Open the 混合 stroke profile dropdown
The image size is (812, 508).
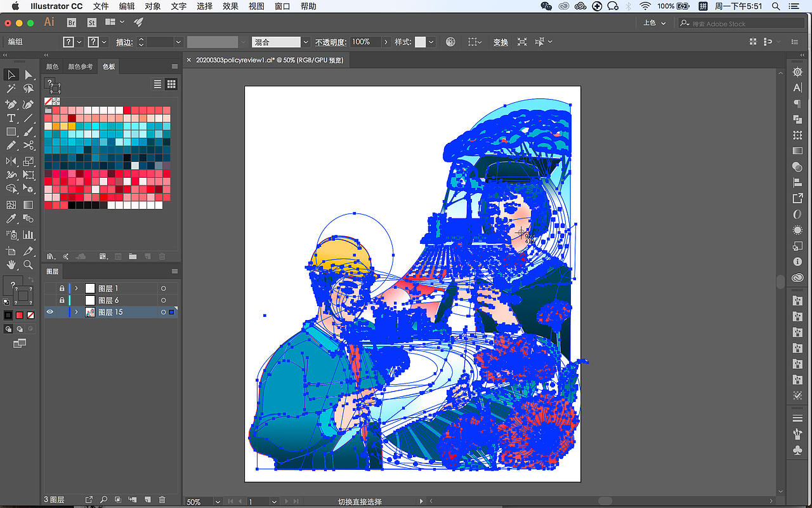pyautogui.click(x=306, y=42)
